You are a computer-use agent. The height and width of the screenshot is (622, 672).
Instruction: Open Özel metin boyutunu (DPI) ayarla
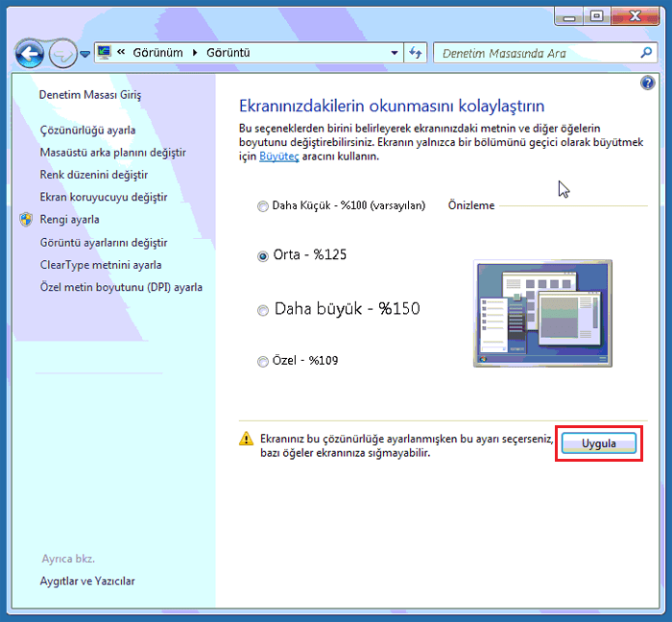tap(121, 287)
